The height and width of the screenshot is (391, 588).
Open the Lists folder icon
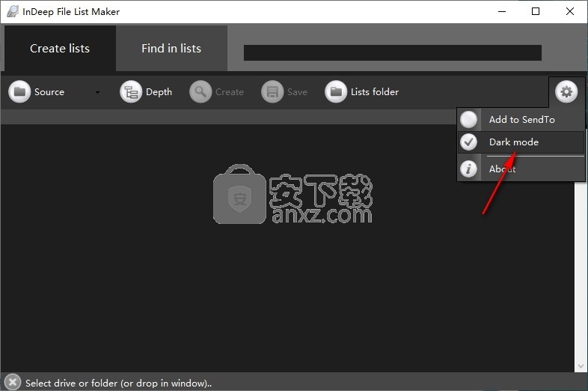click(336, 91)
